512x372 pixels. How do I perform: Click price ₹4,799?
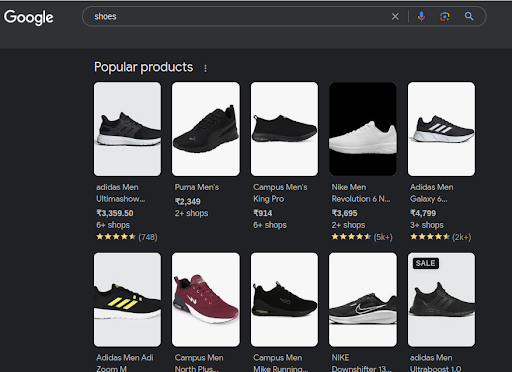pyautogui.click(x=423, y=213)
